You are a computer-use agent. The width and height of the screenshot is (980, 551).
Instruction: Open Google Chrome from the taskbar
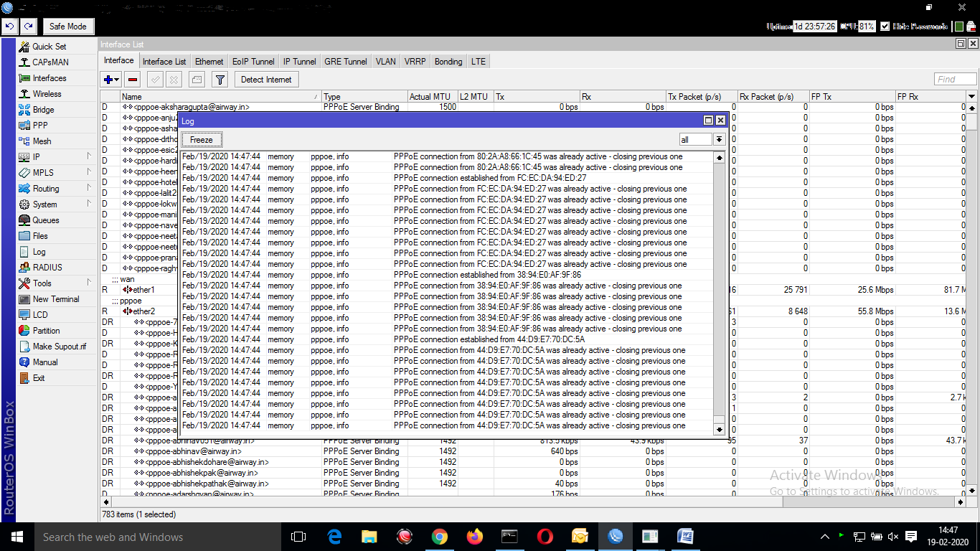pyautogui.click(x=440, y=537)
